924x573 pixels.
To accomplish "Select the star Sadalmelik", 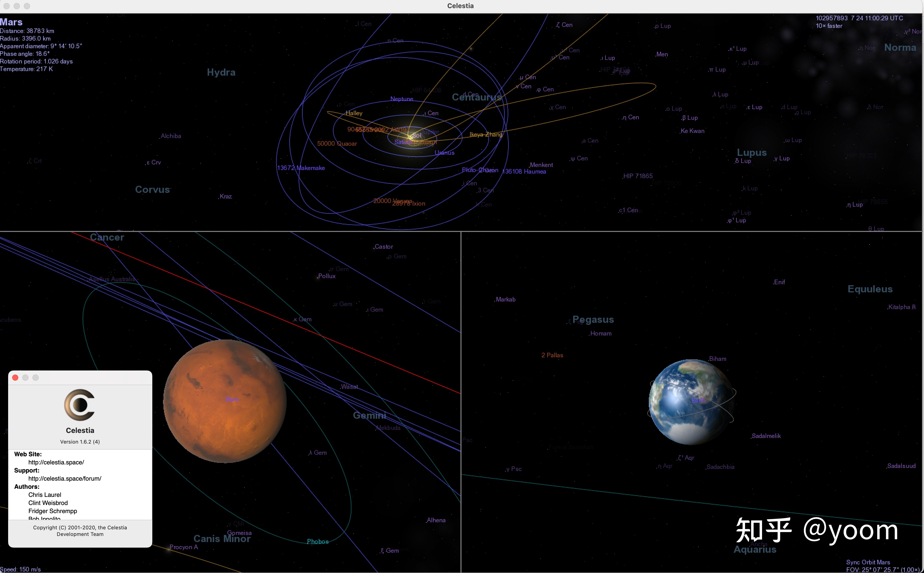I will (x=766, y=436).
